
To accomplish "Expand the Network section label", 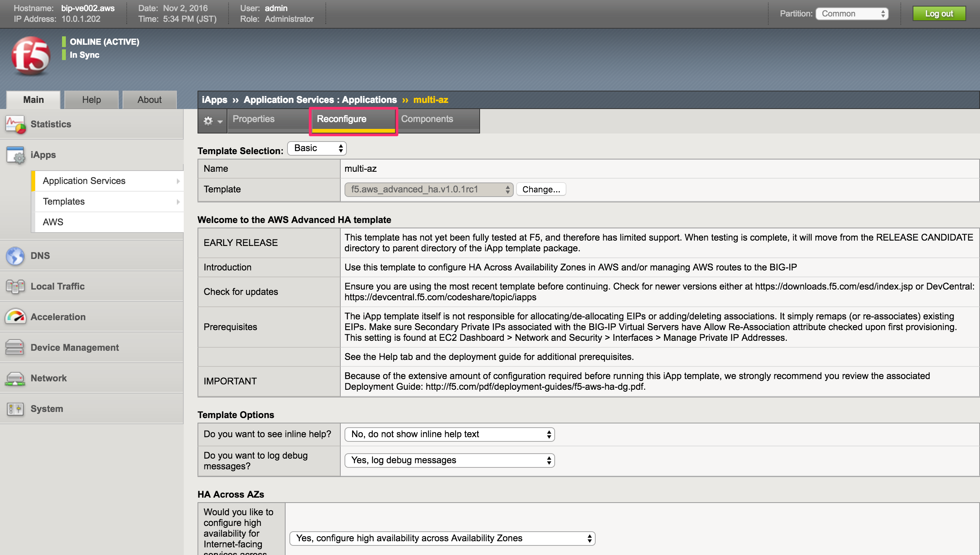I will (49, 378).
